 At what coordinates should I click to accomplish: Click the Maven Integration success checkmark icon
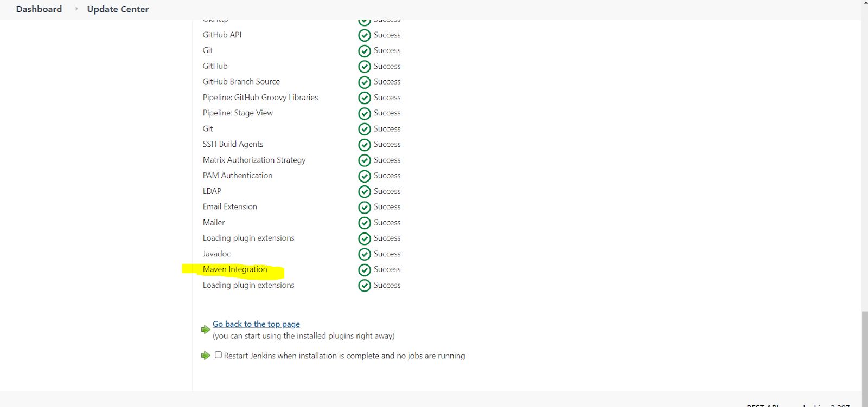click(x=365, y=270)
